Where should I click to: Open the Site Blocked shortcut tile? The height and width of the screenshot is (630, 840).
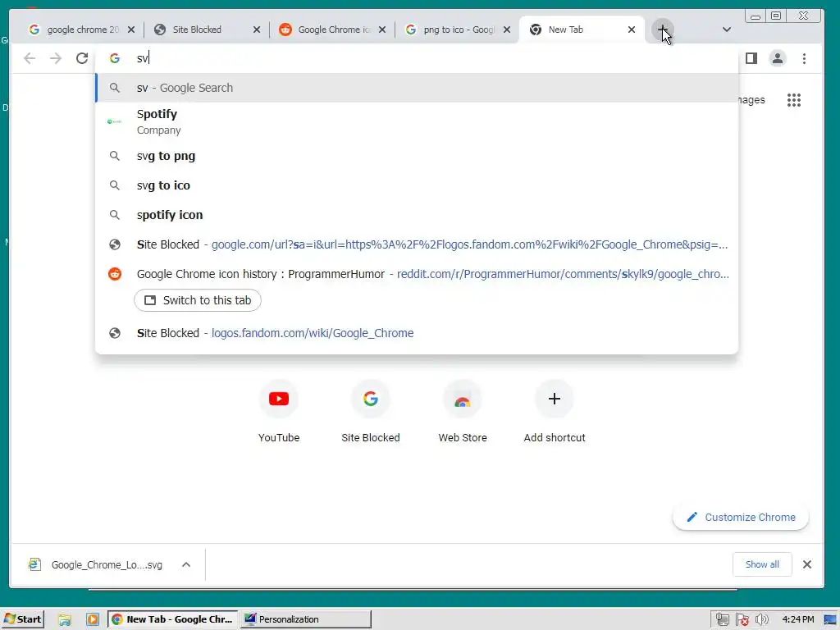(371, 412)
